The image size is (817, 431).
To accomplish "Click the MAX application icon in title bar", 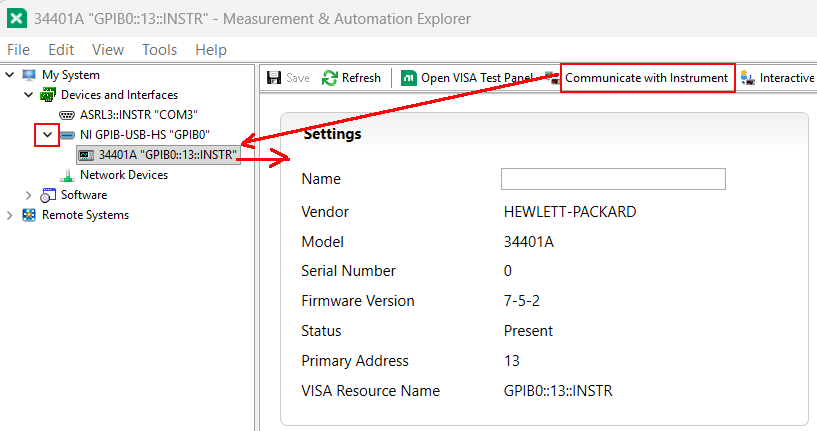I will point(17,18).
